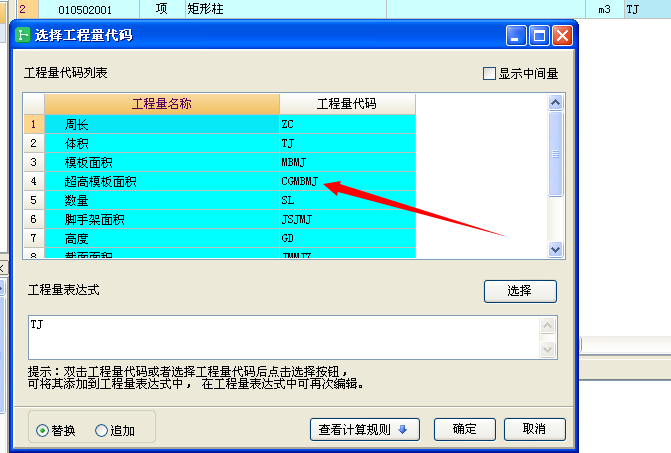Image resolution: width=671 pixels, height=453 pixels.
Task: Click the CGMBMJ code cell
Action: pyautogui.click(x=347, y=181)
